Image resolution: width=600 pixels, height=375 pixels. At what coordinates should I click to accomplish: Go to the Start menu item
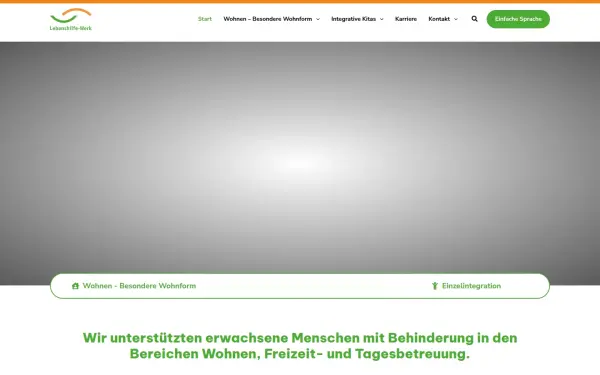(205, 19)
